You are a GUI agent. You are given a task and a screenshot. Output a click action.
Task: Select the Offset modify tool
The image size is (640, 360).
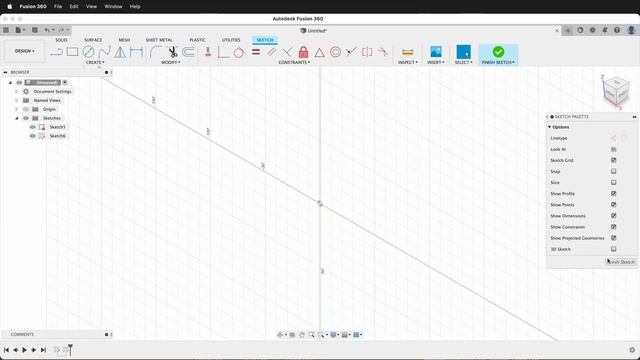point(188,52)
